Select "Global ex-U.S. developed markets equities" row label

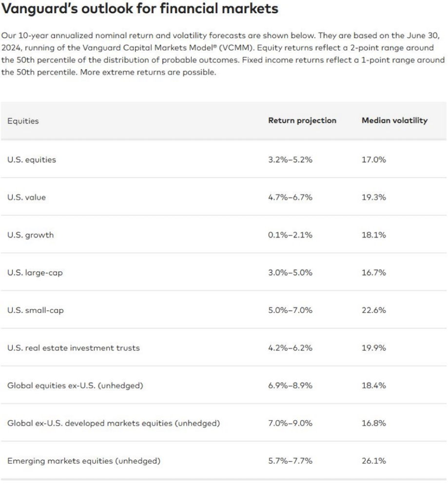coord(113,423)
